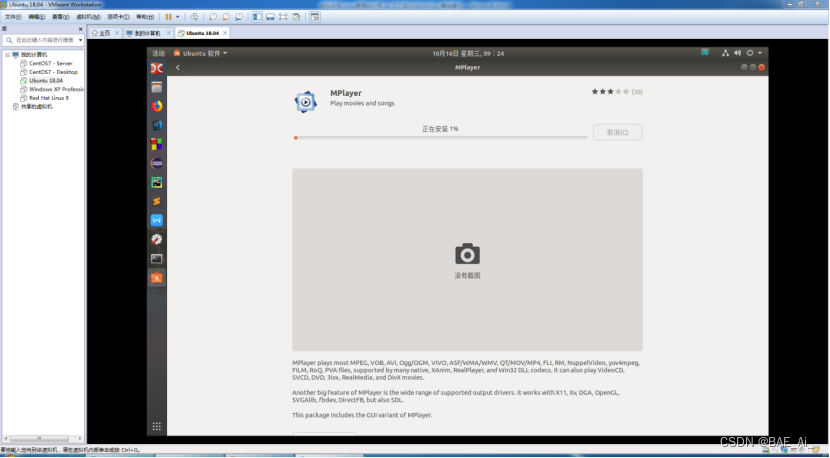Click the console view toolbar icon

point(315,17)
